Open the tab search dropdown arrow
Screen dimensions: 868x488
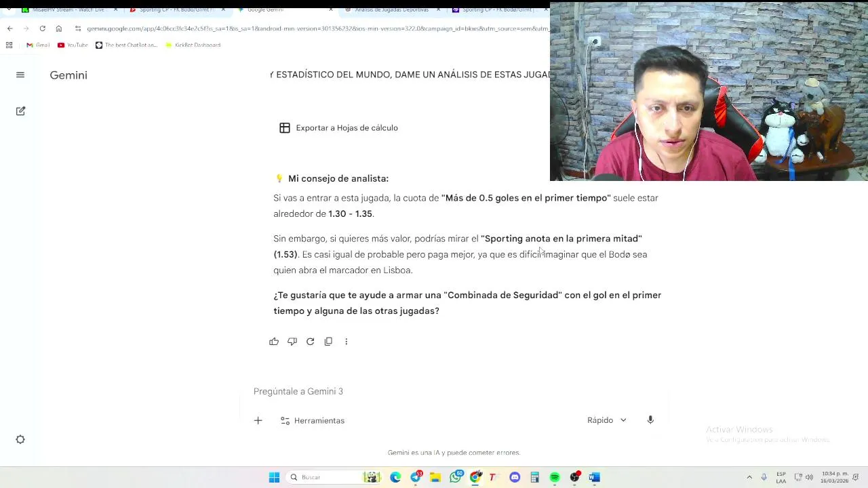(x=9, y=10)
